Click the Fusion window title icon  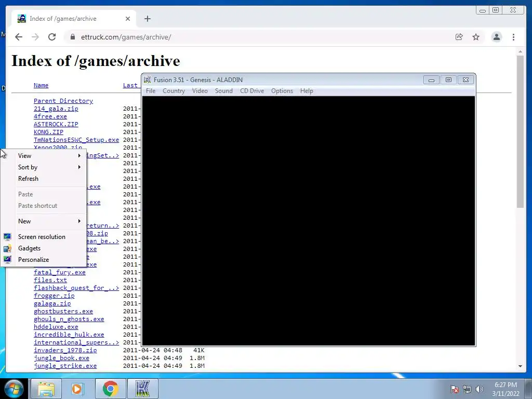click(x=147, y=79)
